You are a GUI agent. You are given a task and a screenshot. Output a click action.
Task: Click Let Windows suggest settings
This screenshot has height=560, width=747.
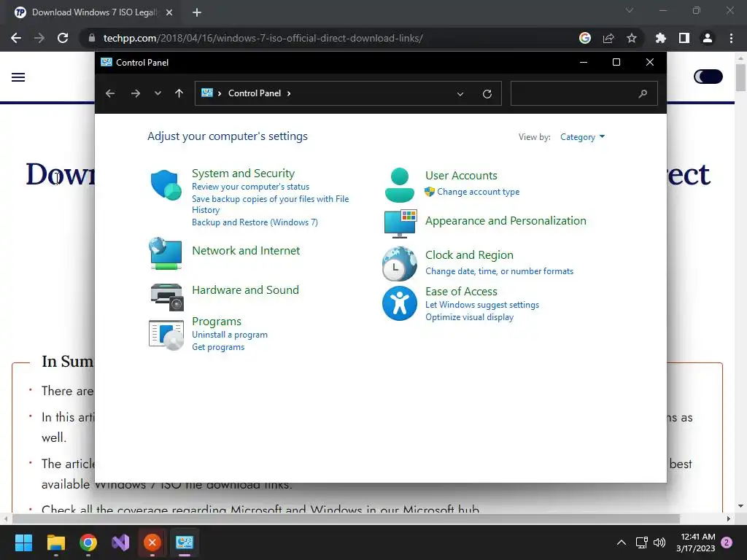tap(482, 305)
